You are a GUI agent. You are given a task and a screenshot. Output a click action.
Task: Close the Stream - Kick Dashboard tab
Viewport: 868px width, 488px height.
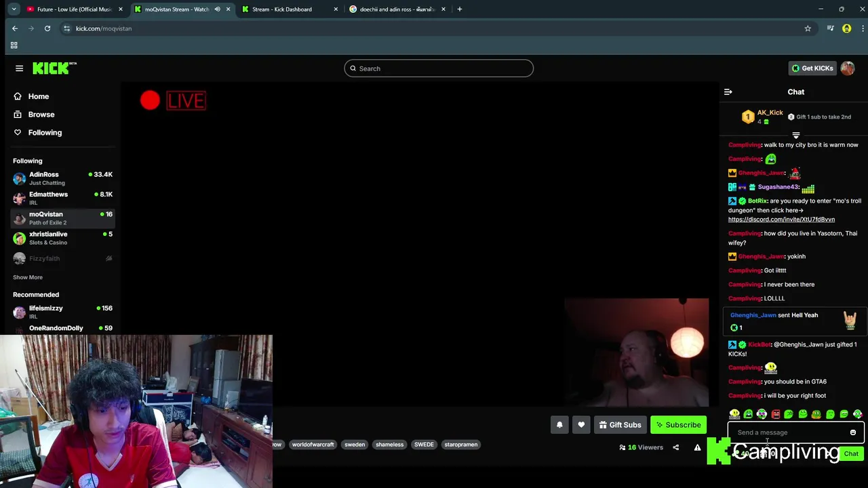coord(336,9)
